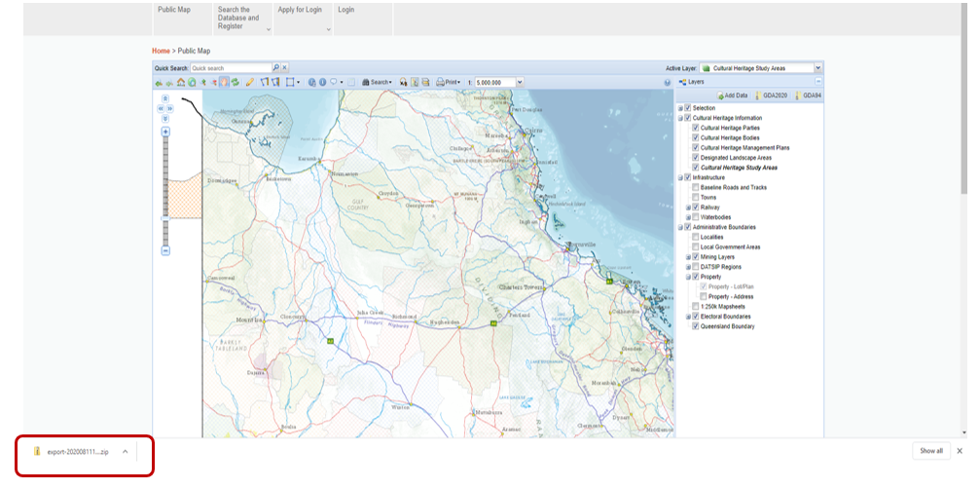Collapse the Layers panel with minus button
This screenshot has width=980, height=489.
[818, 82]
